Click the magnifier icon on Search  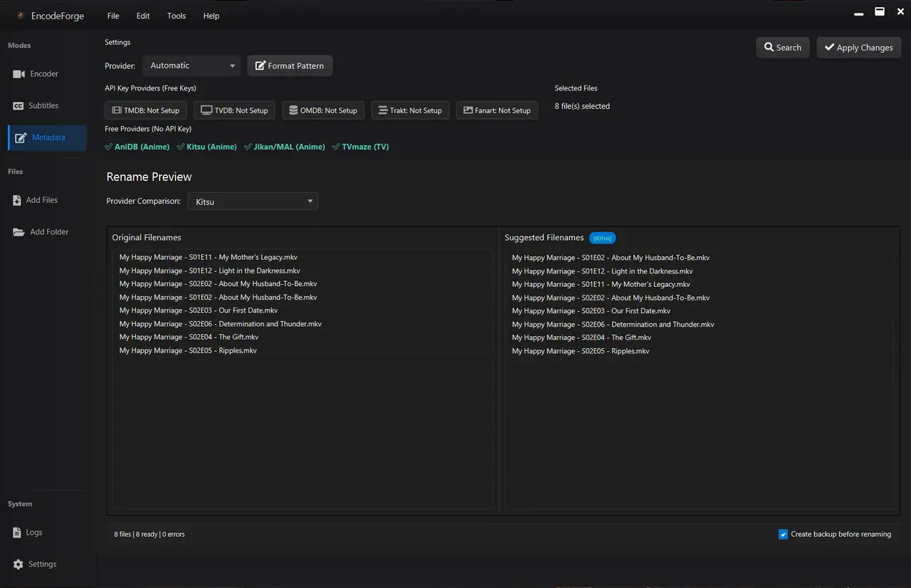coord(769,47)
